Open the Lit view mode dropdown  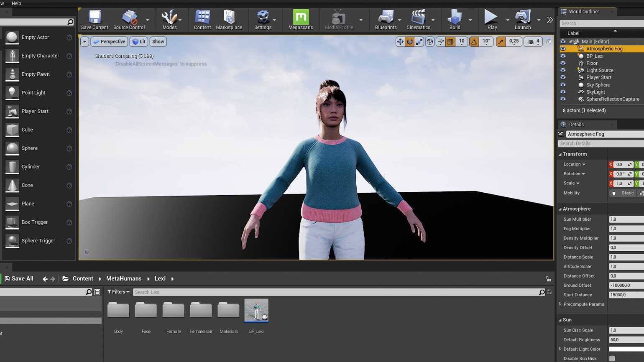(138, 42)
